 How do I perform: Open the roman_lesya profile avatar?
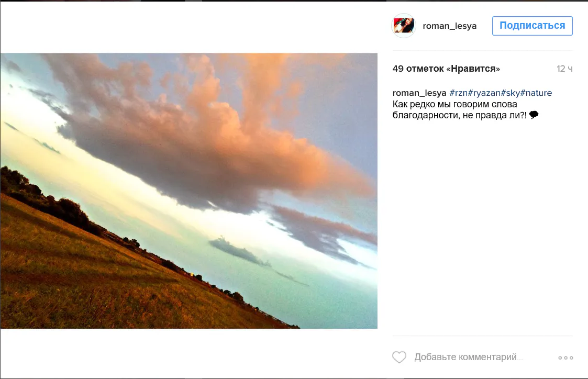[x=404, y=26]
